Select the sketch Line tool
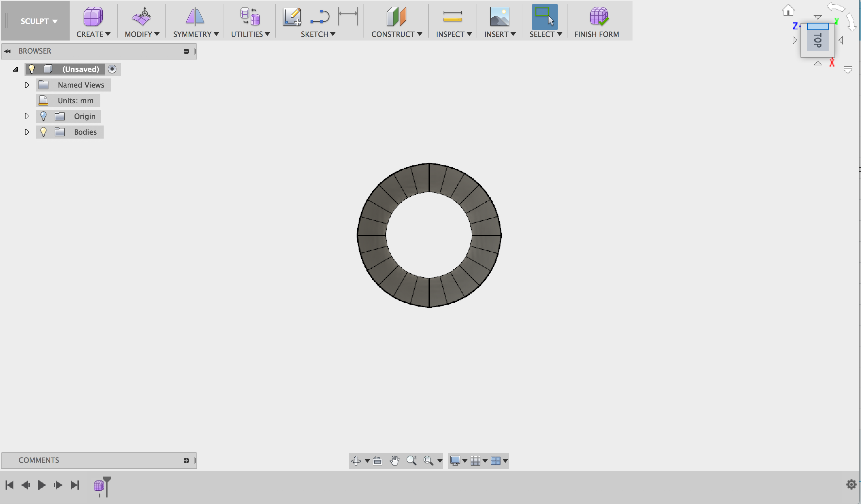The image size is (861, 504). (320, 16)
